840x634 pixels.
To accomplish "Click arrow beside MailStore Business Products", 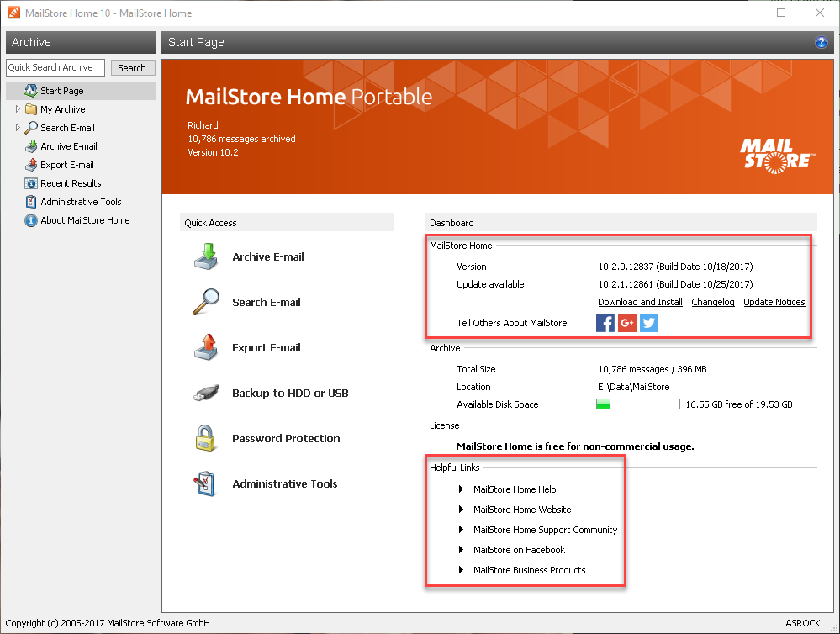I will click(x=461, y=570).
